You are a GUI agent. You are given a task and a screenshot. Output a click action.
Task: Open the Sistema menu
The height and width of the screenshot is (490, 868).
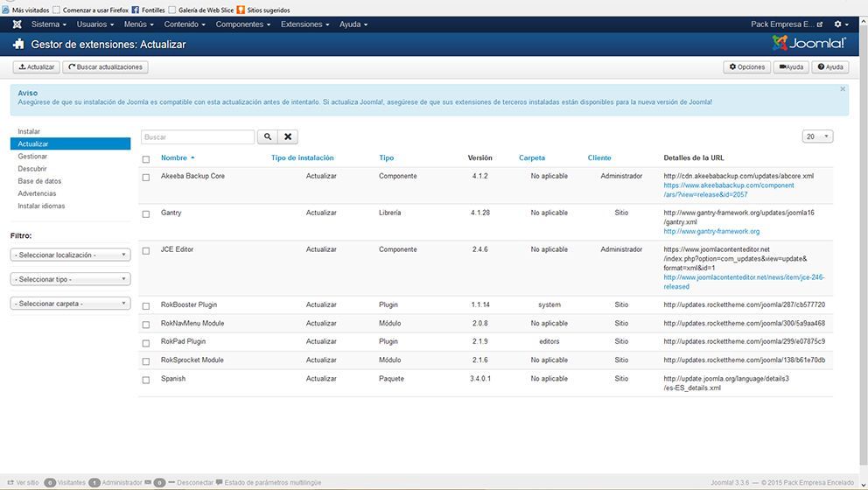[x=49, y=24]
